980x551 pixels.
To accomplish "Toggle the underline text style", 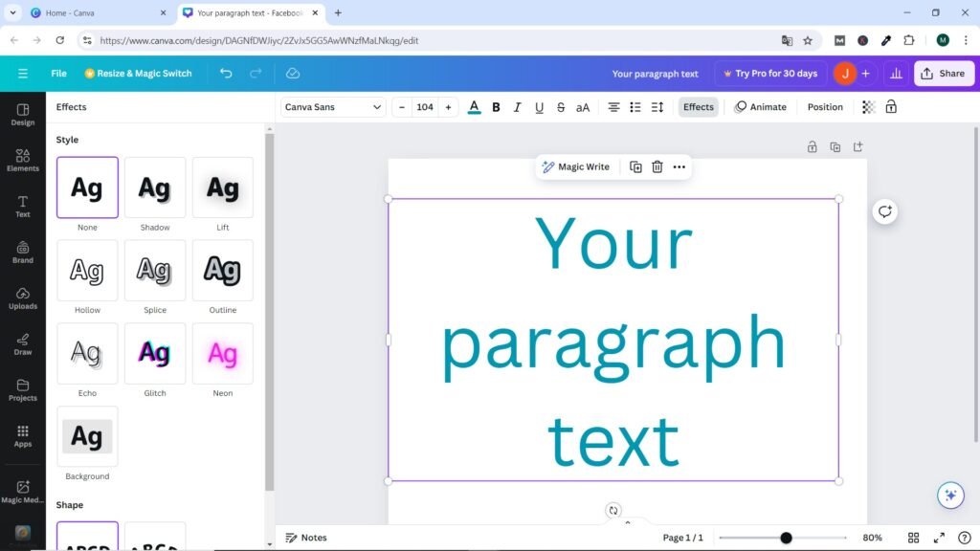I will click(x=539, y=107).
